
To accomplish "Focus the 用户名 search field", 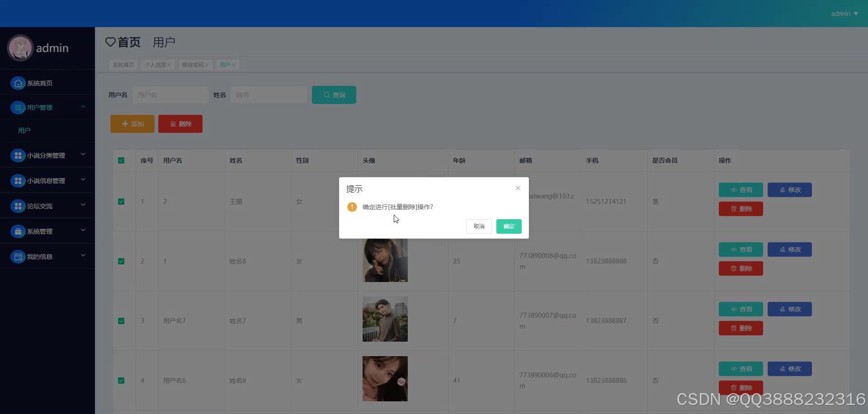I will pyautogui.click(x=170, y=95).
